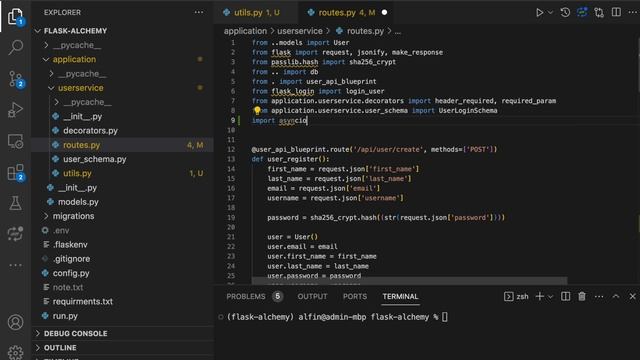Image resolution: width=640 pixels, height=360 pixels.
Task: Open the Search view in activity bar
Action: 15,47
